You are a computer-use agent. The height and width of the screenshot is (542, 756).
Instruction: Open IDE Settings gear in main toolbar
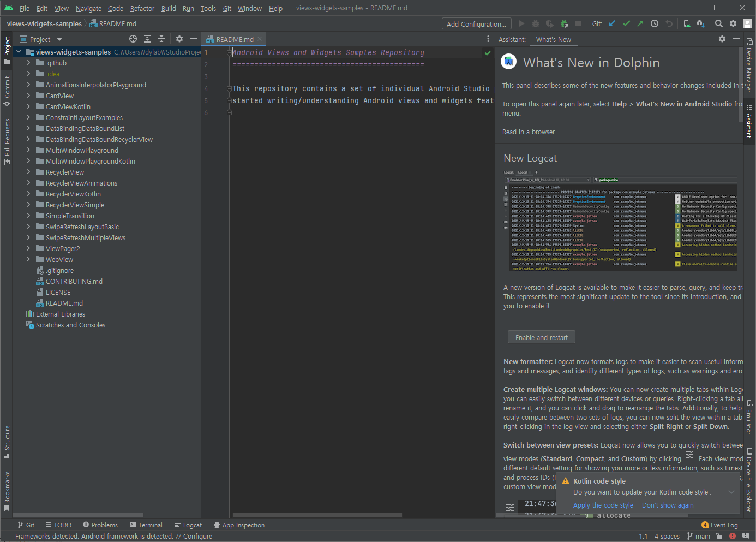733,23
